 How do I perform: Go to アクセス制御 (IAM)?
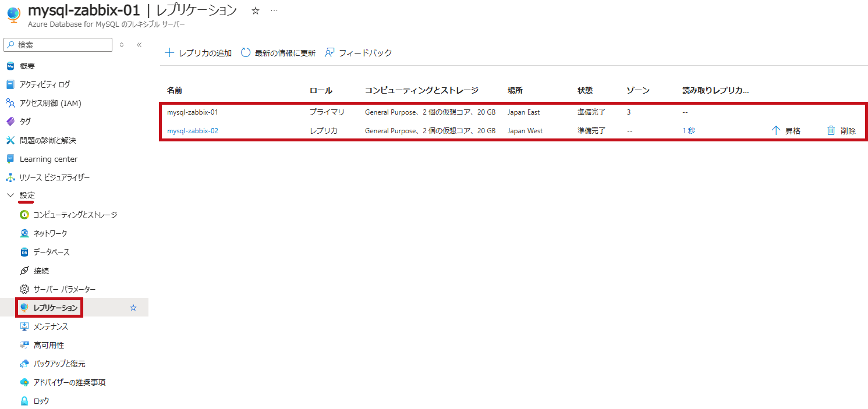(51, 103)
